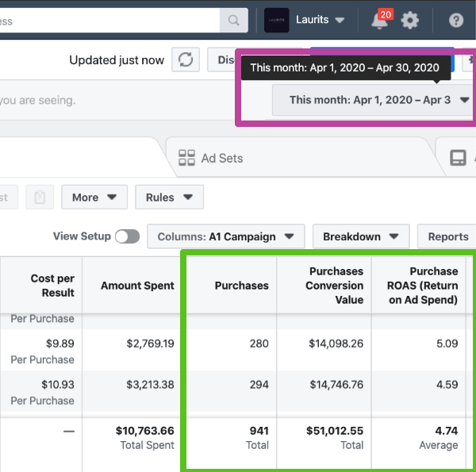Click the refresh icon beside Updated just now
The height and width of the screenshot is (472, 476).
[186, 59]
